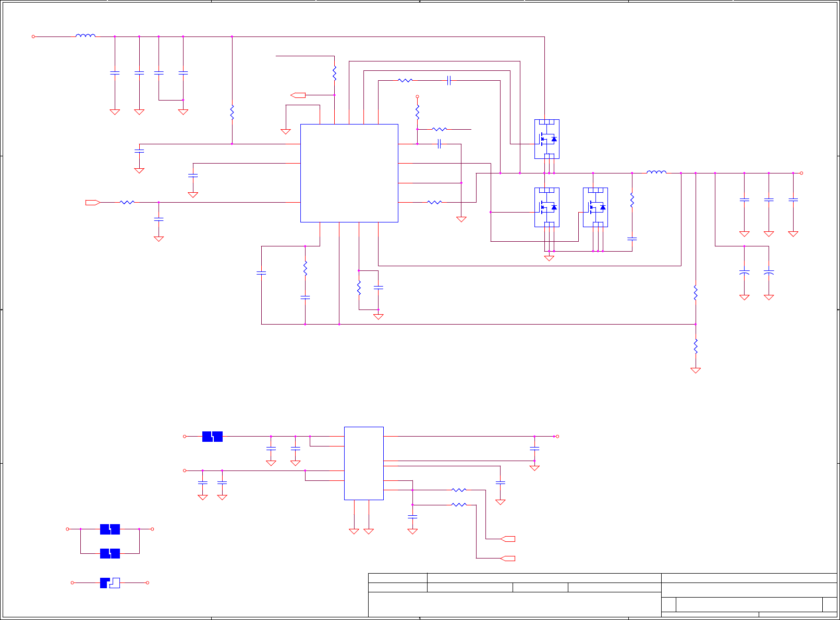Select the output terminal circle of upper converter

point(801,173)
